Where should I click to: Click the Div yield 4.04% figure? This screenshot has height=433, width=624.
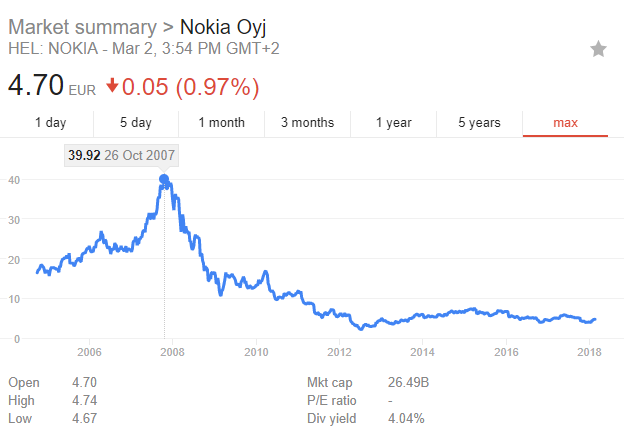408,416
